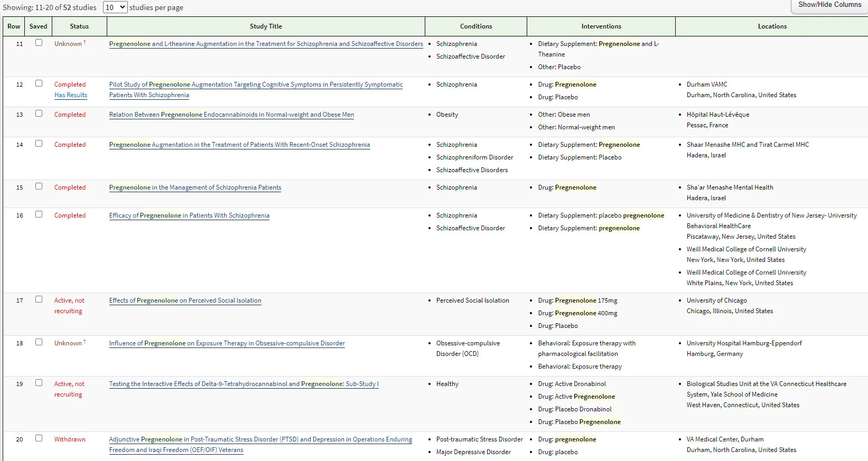Open Recent-Onset Schizophrenia augmentation study link
Image resolution: width=868 pixels, height=461 pixels.
pos(239,145)
